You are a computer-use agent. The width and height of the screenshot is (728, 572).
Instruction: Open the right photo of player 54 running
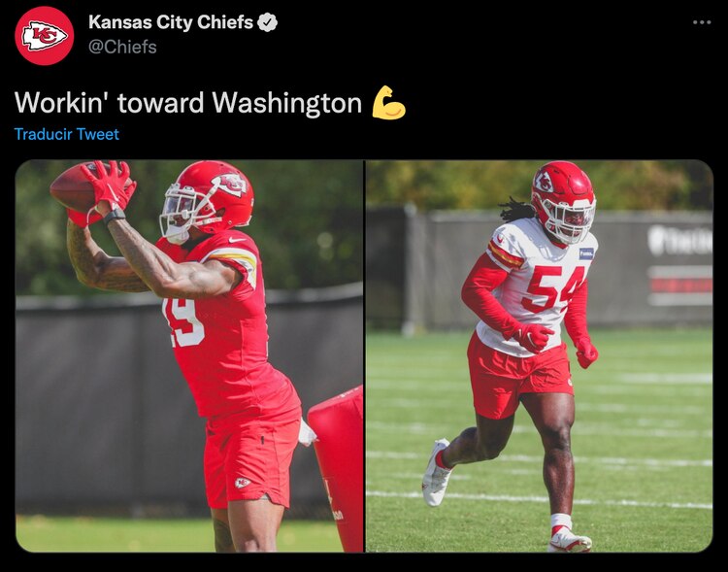(x=539, y=356)
